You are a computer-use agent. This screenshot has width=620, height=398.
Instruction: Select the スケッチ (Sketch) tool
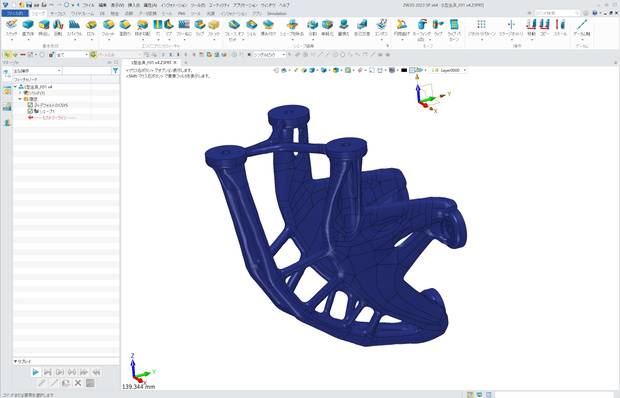11,28
